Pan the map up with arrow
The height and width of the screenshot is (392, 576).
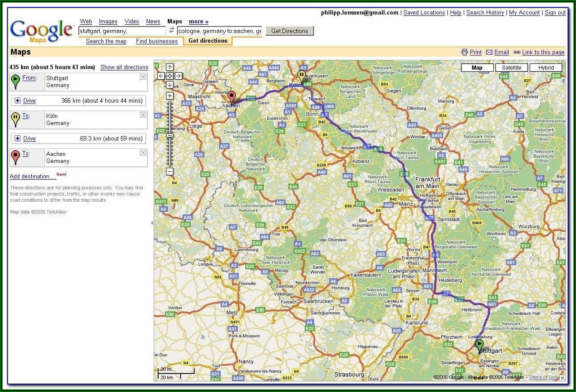[x=170, y=67]
